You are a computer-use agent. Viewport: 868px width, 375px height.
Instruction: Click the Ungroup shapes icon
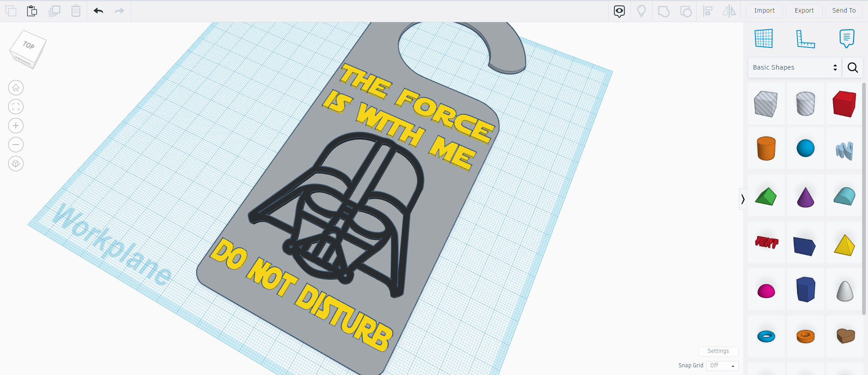click(x=686, y=11)
